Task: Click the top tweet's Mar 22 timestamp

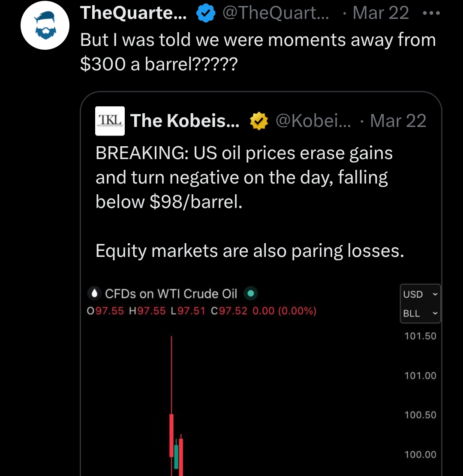Action: tap(380, 13)
